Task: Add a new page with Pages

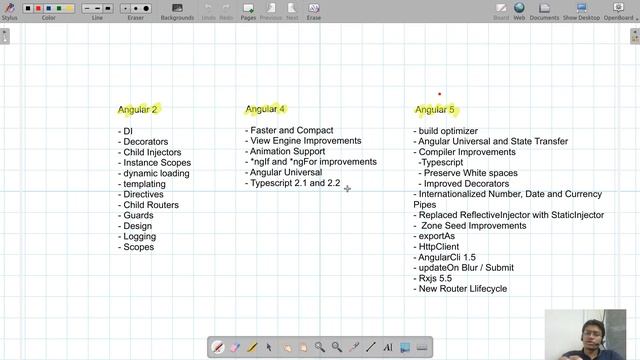Action: pyautogui.click(x=248, y=11)
